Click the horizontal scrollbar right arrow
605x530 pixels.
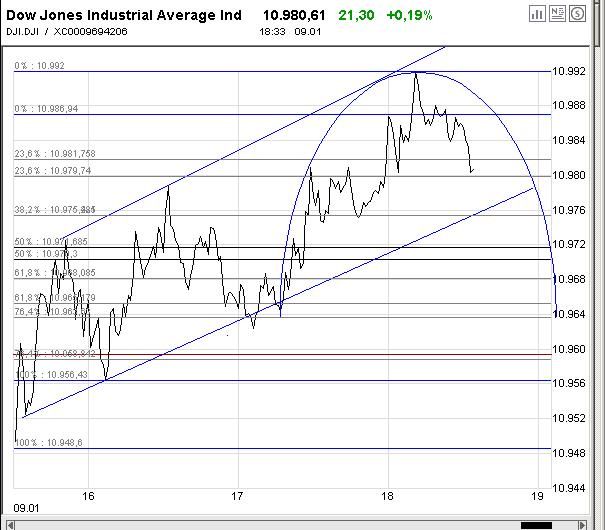point(583,525)
